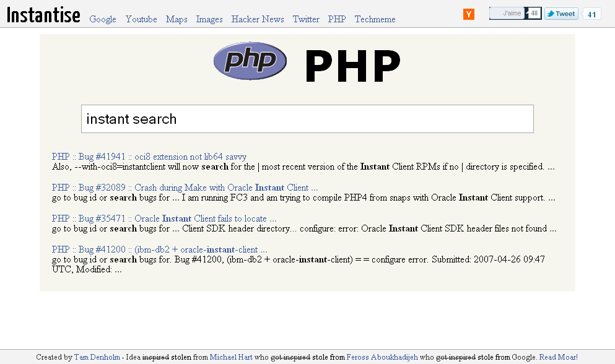Open the Google search tab
Screen dimensions: 615x364
point(103,19)
